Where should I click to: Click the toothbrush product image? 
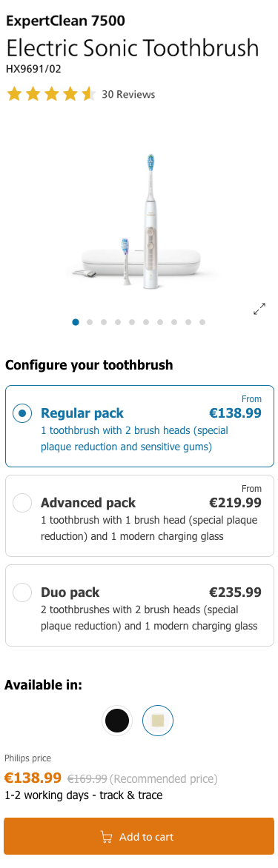click(x=139, y=222)
